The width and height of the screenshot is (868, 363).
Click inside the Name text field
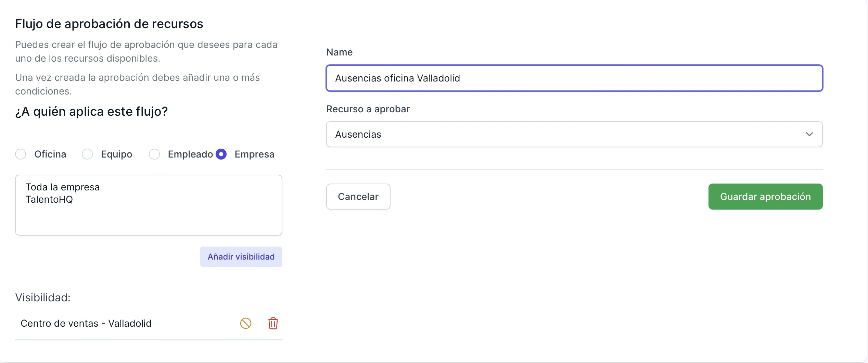pos(574,78)
